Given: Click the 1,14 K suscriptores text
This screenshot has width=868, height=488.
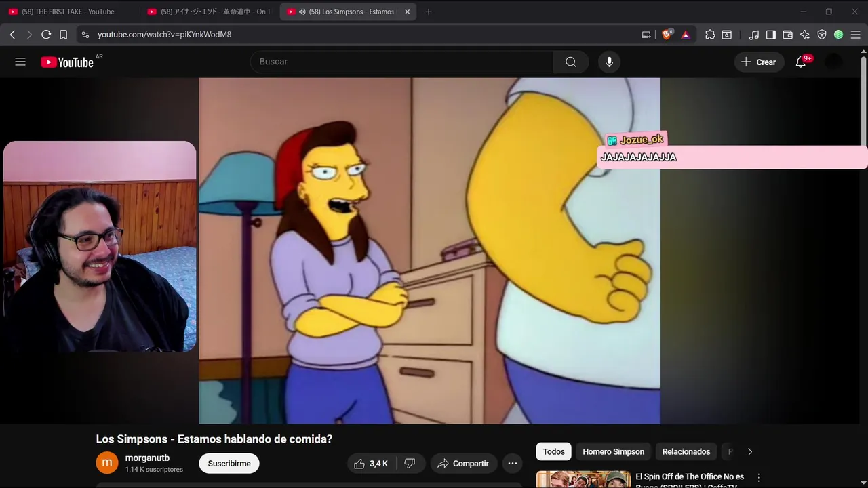Looking at the screenshot, I should click(x=154, y=470).
